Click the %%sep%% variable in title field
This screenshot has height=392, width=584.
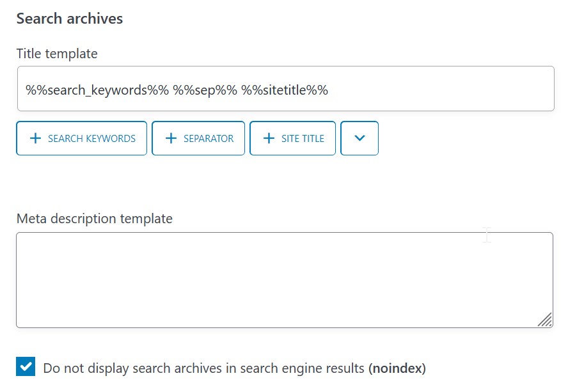[205, 90]
